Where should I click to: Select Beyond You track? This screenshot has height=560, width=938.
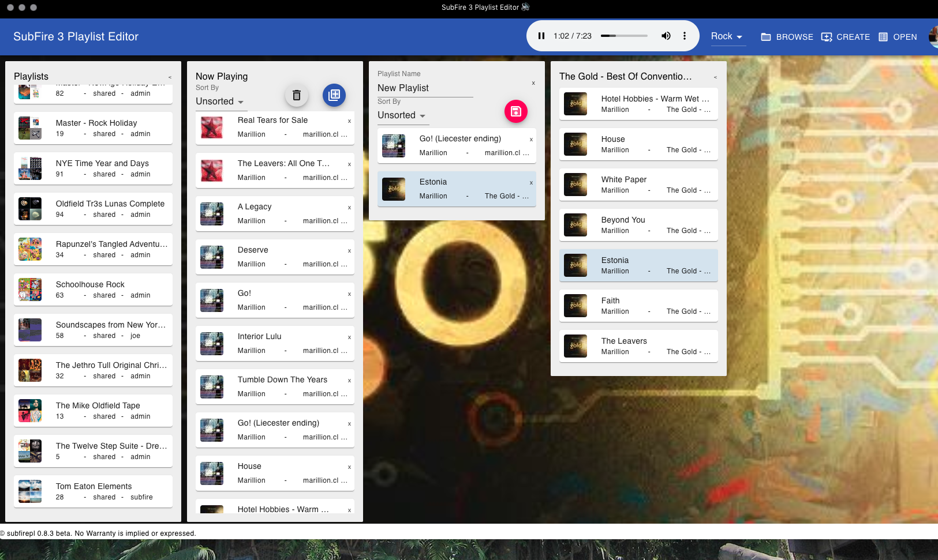638,225
